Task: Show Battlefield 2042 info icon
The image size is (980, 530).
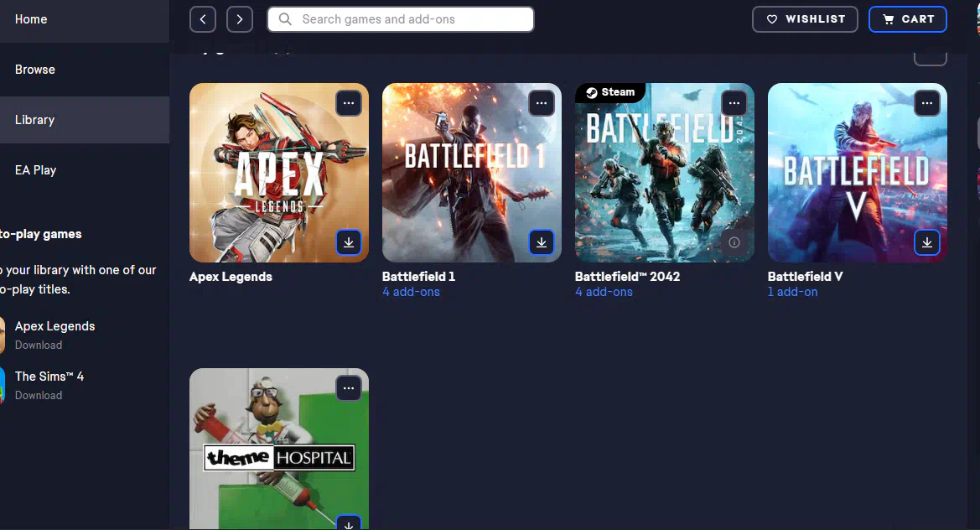Action: coord(734,242)
